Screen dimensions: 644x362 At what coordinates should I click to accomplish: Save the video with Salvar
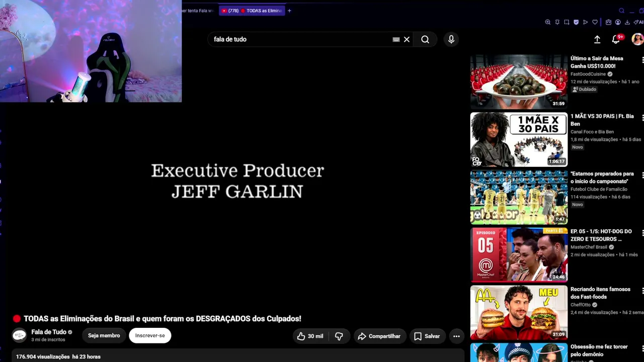(427, 336)
